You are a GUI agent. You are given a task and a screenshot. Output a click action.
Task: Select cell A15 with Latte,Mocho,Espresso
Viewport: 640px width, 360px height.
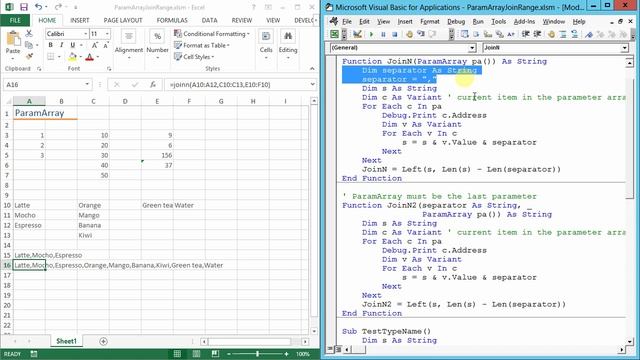pyautogui.click(x=29, y=255)
